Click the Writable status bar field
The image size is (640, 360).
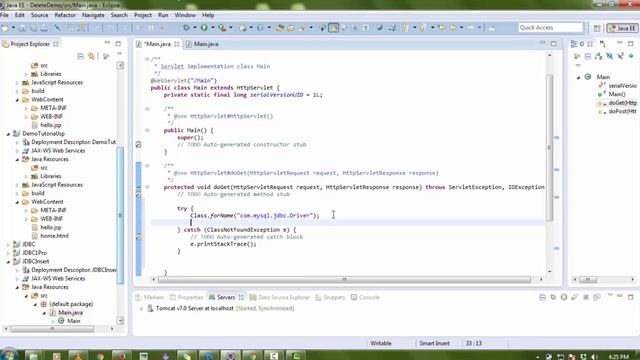(x=381, y=343)
